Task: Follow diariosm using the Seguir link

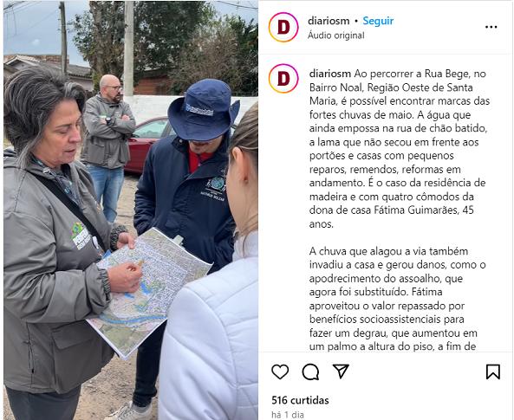Action: 378,21
